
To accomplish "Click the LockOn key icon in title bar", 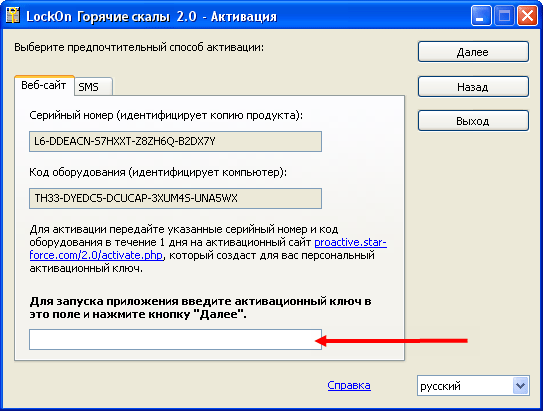I will [13, 16].
